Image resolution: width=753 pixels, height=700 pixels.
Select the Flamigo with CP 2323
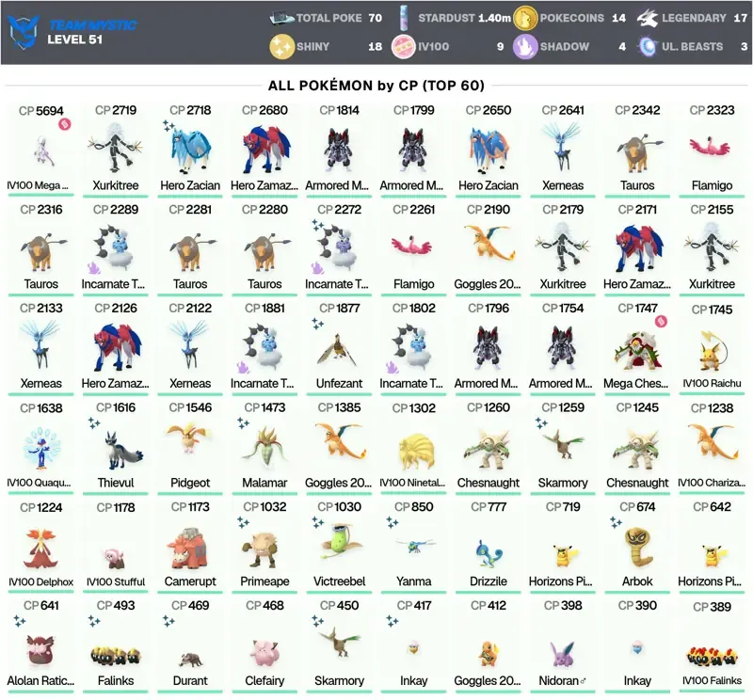click(x=712, y=150)
